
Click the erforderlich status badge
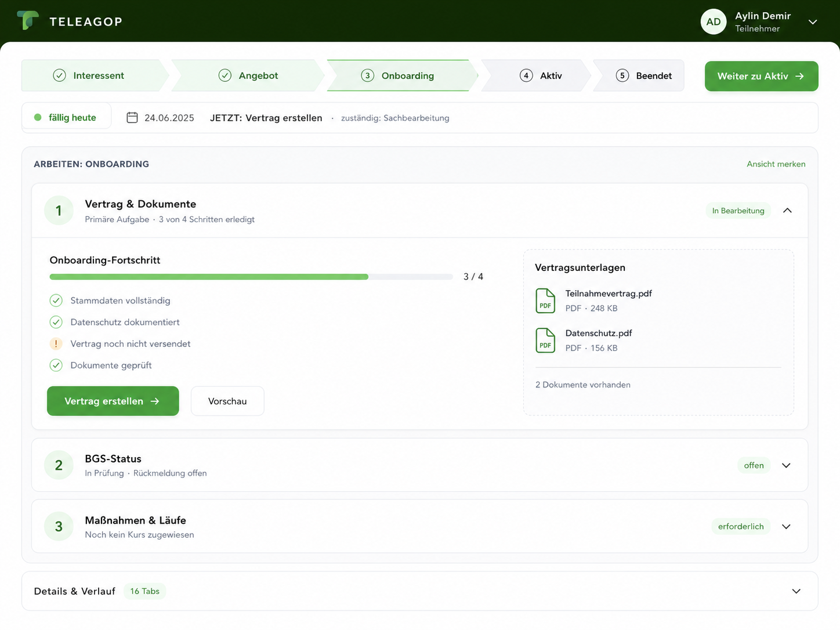[741, 526]
